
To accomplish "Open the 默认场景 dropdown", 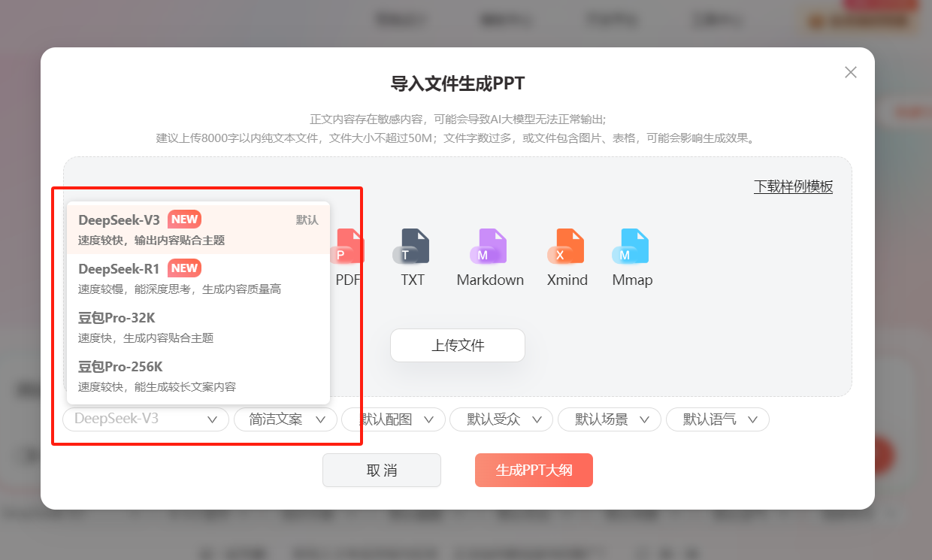I will [x=610, y=419].
